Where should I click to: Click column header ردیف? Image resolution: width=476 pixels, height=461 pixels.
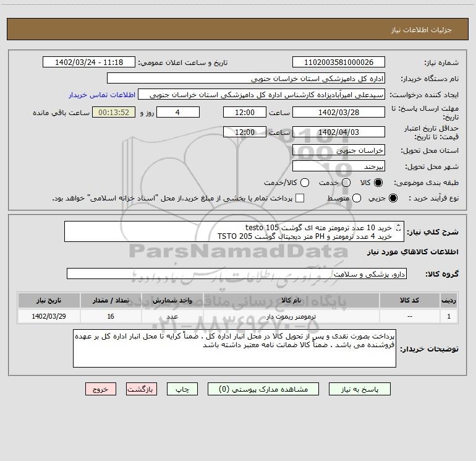coord(449,301)
